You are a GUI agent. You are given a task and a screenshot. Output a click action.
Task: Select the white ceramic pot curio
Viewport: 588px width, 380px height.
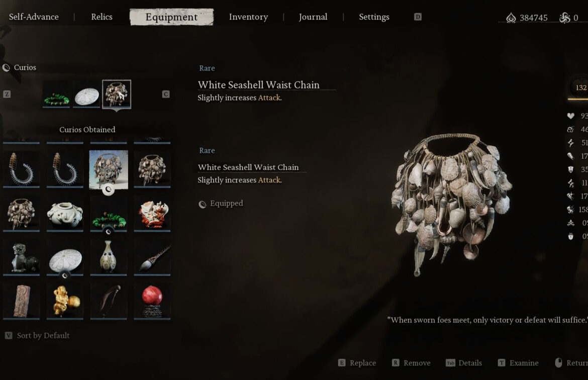[x=65, y=214]
